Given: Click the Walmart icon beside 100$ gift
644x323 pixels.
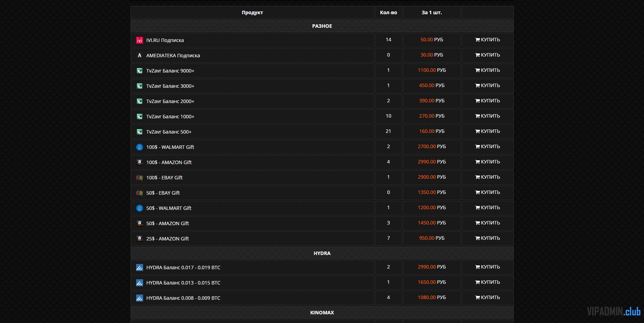Looking at the screenshot, I should point(139,147).
